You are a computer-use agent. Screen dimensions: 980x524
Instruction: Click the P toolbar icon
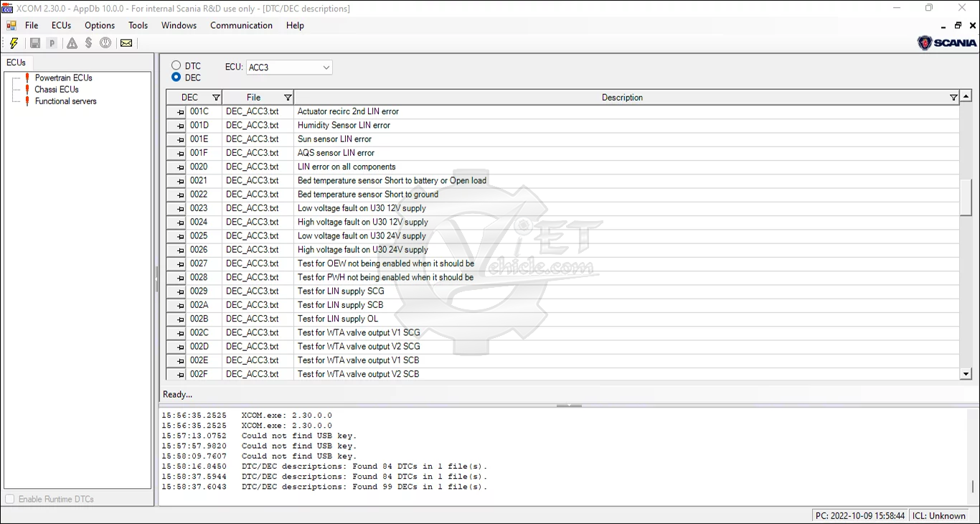pos(52,43)
